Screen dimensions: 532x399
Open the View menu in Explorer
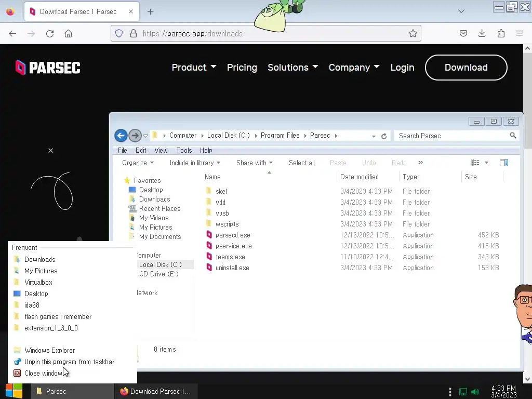tap(161, 150)
